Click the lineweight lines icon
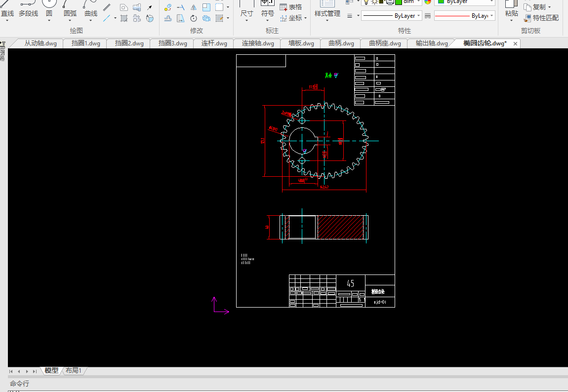 tap(428, 16)
